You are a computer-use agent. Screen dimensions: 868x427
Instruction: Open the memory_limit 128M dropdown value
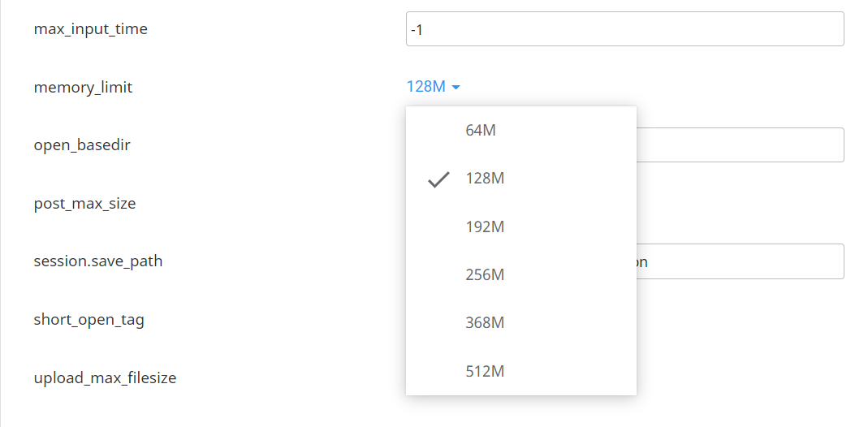[x=426, y=87]
